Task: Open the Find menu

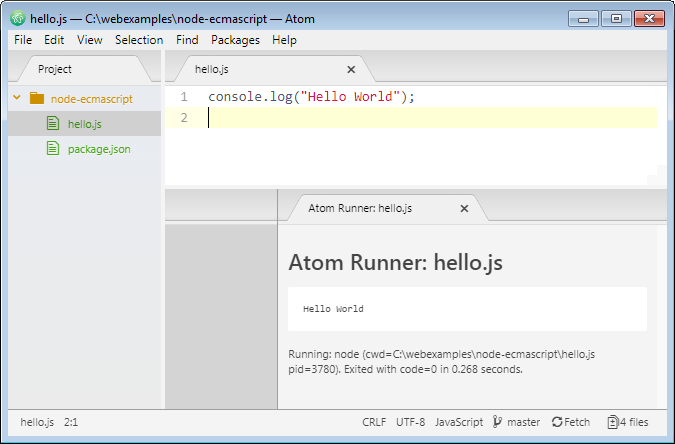Action: point(187,40)
